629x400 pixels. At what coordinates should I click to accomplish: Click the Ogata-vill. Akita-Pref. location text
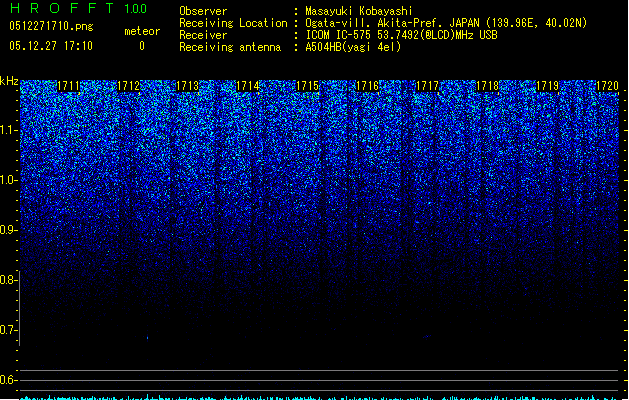[446, 23]
